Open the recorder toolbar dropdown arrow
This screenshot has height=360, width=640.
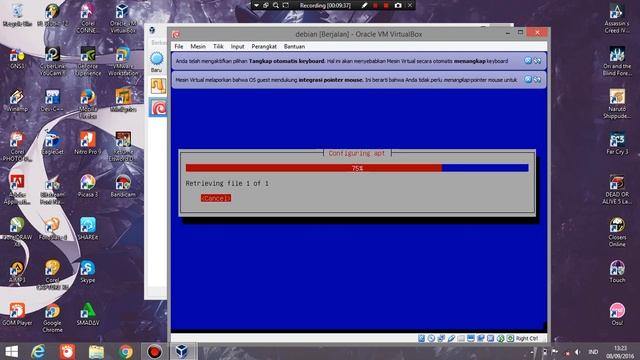[x=256, y=5]
